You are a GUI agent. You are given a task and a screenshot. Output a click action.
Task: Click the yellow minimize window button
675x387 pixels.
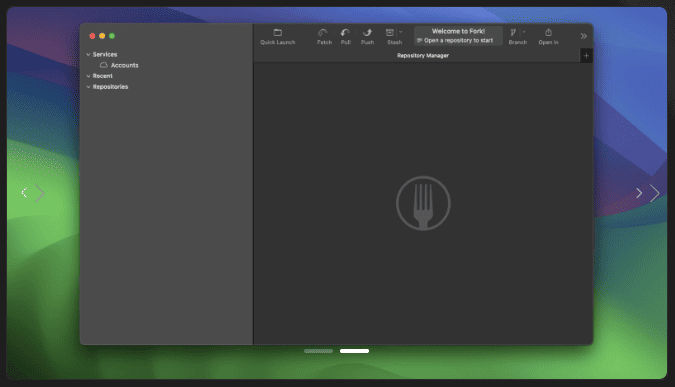(x=102, y=36)
